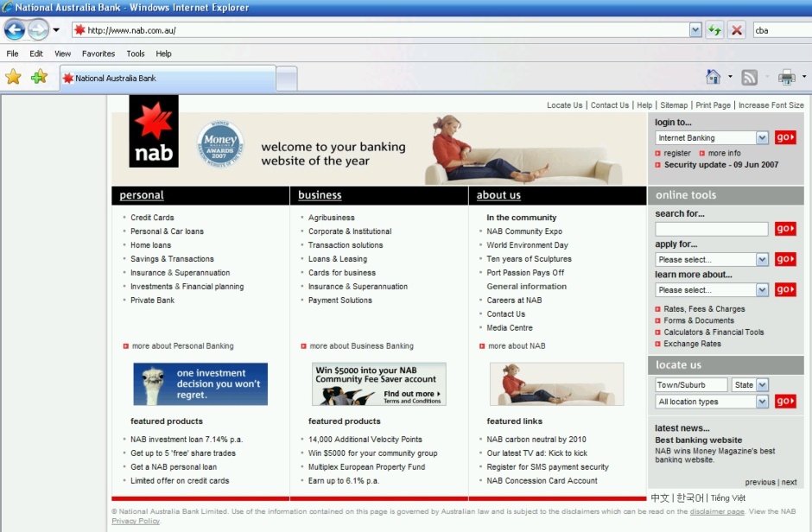Viewport: 812px width, 532px height.
Task: Click the go button under apply for
Action: point(785,259)
